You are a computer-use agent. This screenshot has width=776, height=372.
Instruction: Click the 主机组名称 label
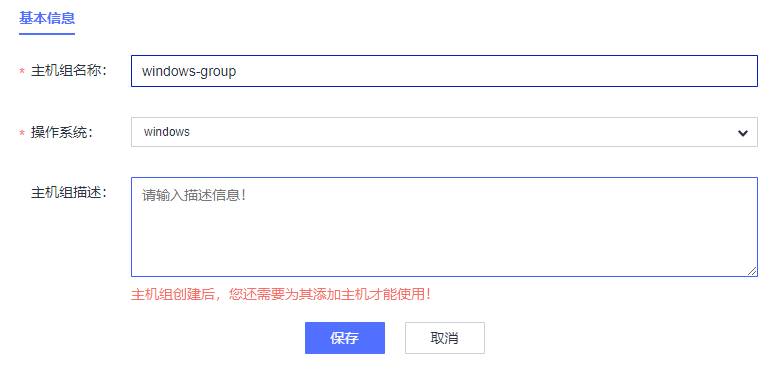[x=69, y=71]
